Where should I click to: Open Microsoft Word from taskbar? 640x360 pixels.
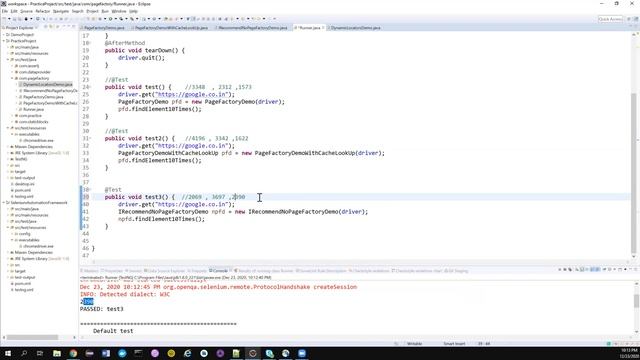click(106, 353)
